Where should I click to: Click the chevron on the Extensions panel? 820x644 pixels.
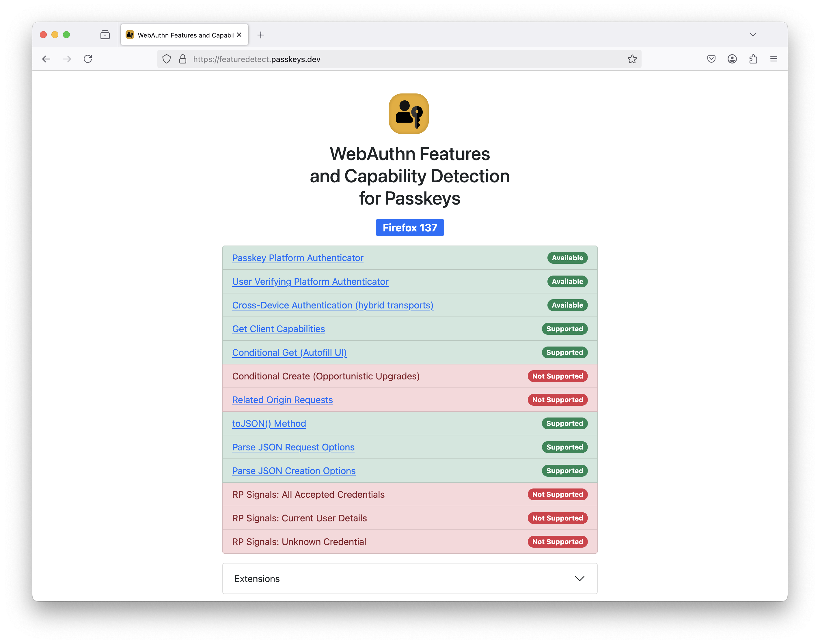(579, 579)
